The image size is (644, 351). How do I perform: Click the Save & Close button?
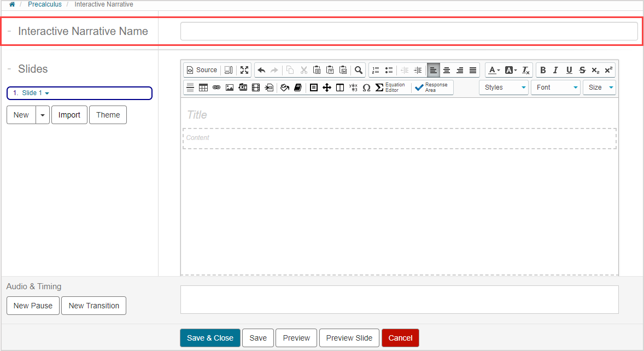[x=210, y=338]
